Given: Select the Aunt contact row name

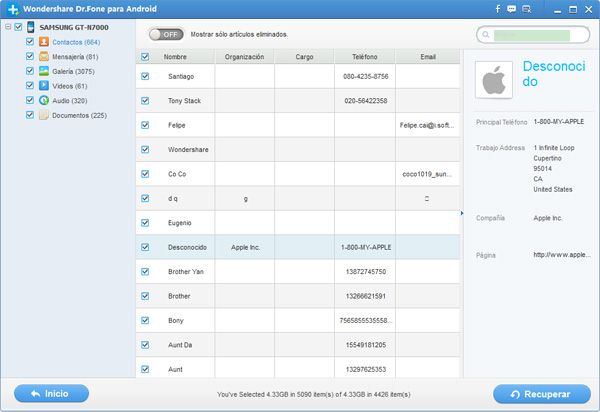Looking at the screenshot, I should click(175, 370).
